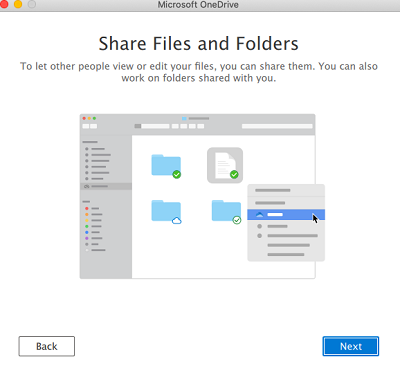Select the highlighted OneDrive row in illustrated sidebar

106,186
